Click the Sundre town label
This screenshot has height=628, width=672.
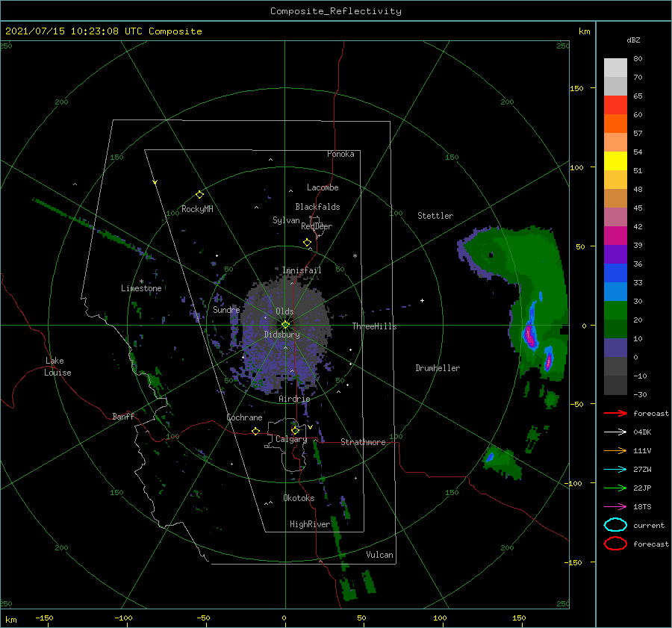226,309
